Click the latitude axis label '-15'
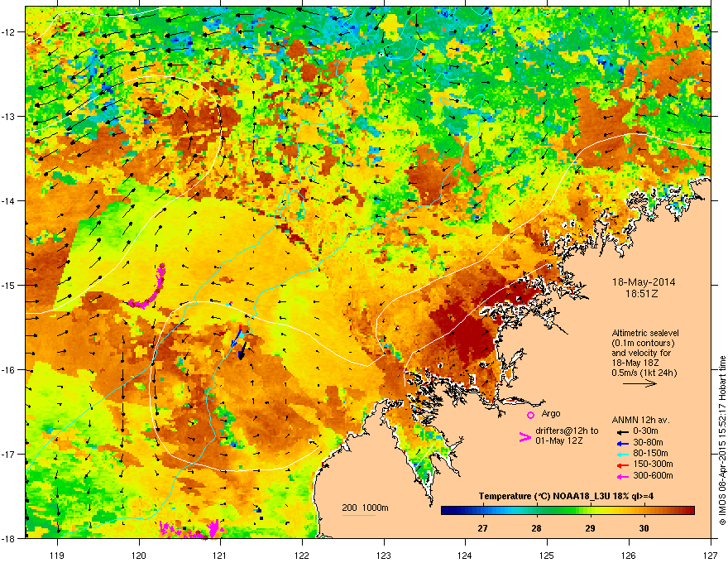 (9, 285)
